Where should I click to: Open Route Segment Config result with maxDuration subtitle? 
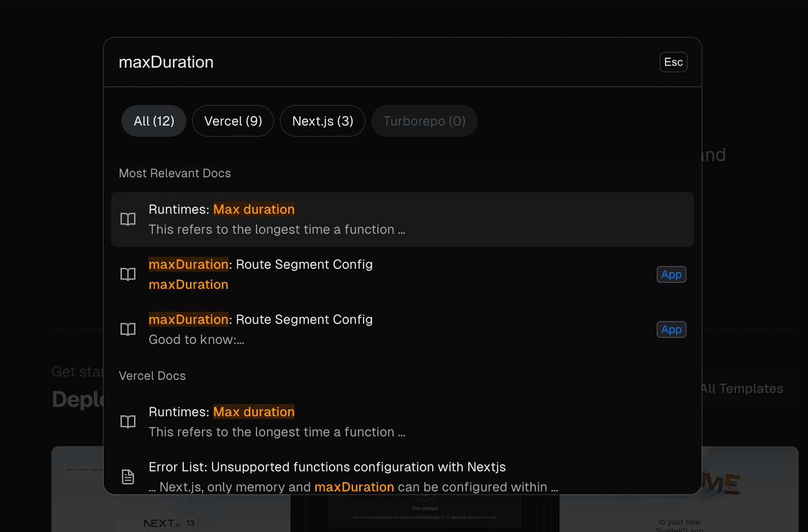374,274
